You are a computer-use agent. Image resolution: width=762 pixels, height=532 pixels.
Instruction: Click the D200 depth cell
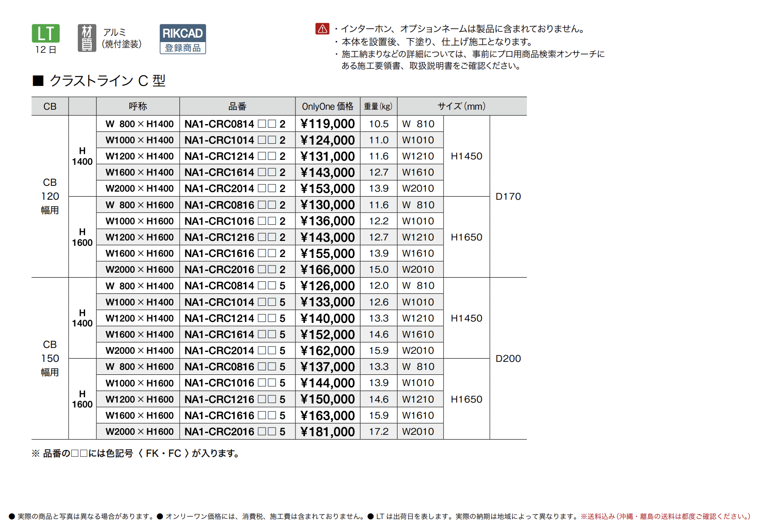508,359
